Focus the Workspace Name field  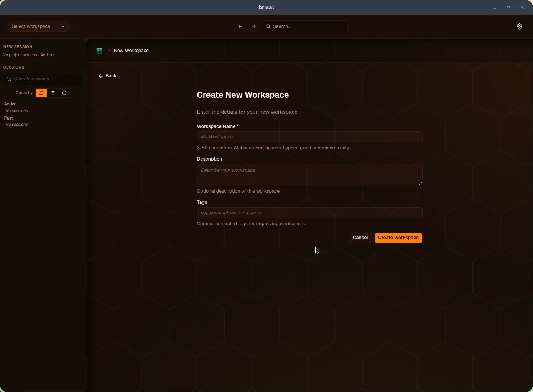[310, 137]
